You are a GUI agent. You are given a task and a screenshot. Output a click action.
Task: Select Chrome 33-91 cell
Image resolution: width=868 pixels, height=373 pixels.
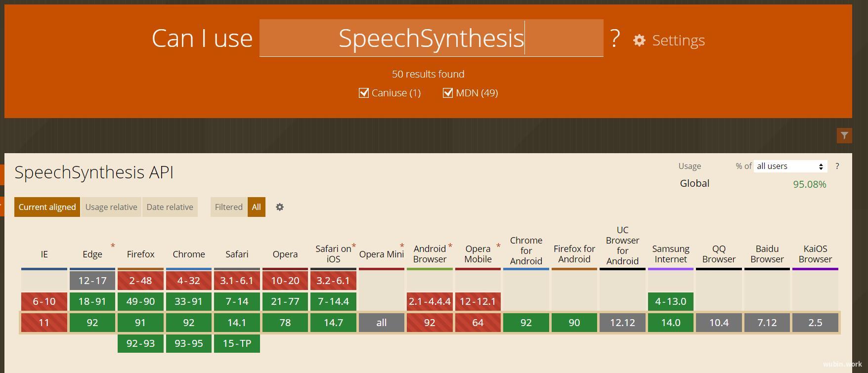click(x=189, y=301)
